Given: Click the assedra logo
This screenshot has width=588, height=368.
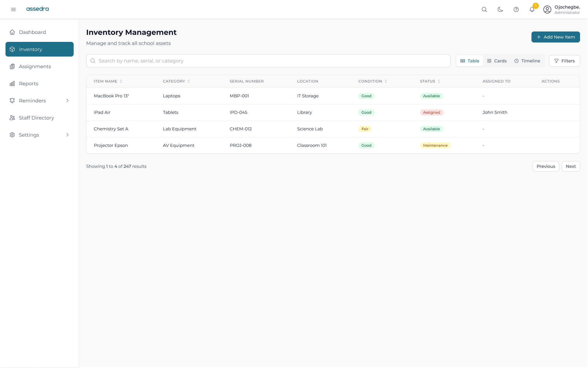Looking at the screenshot, I should coord(38,9).
